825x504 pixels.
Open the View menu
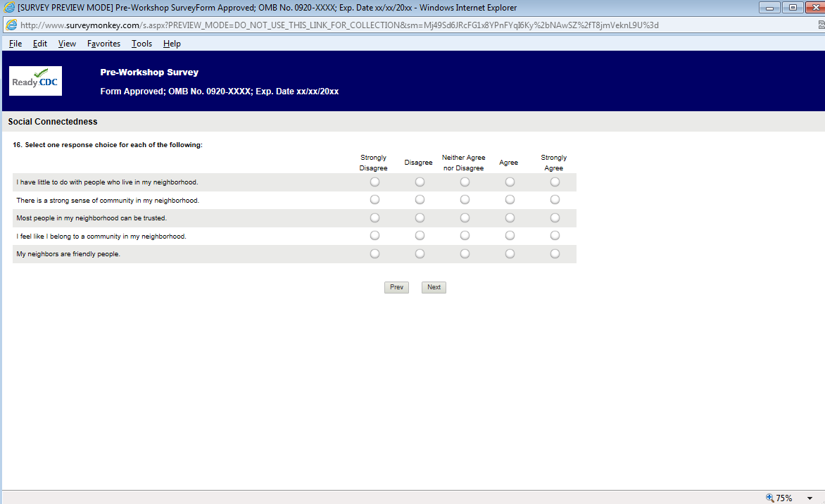tap(67, 44)
